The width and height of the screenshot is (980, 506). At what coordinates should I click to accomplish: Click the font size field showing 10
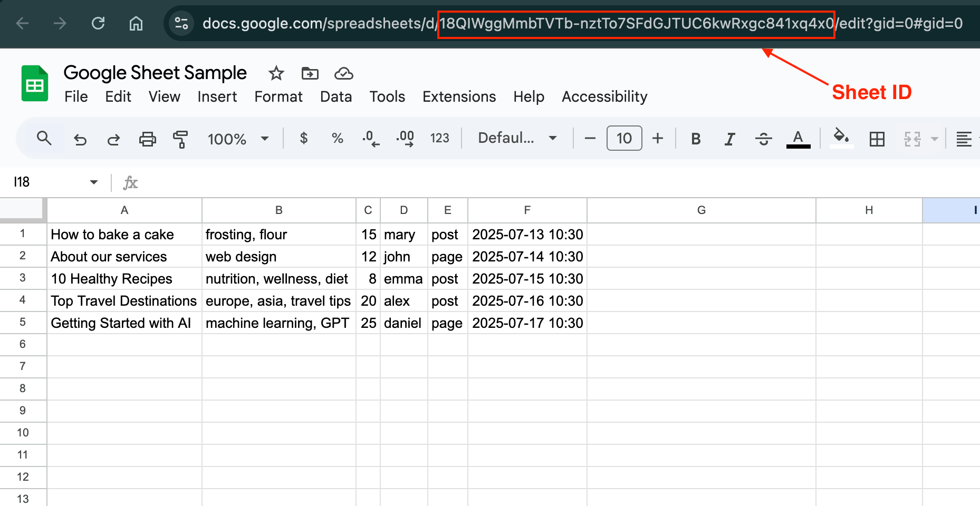click(624, 138)
